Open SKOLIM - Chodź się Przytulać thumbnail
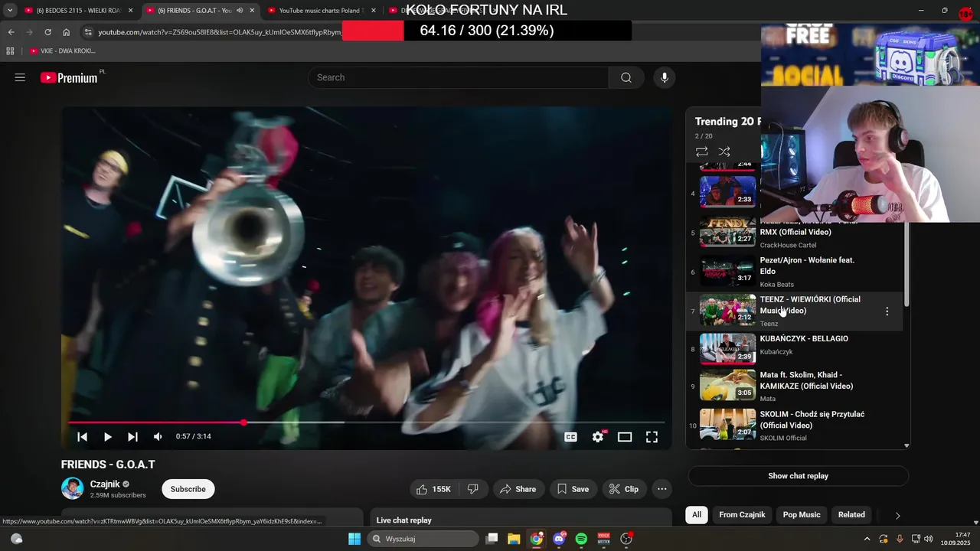 point(727,425)
